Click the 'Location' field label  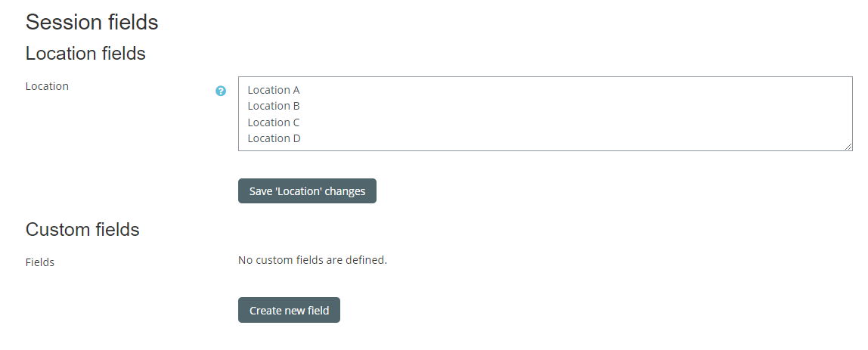click(x=47, y=86)
